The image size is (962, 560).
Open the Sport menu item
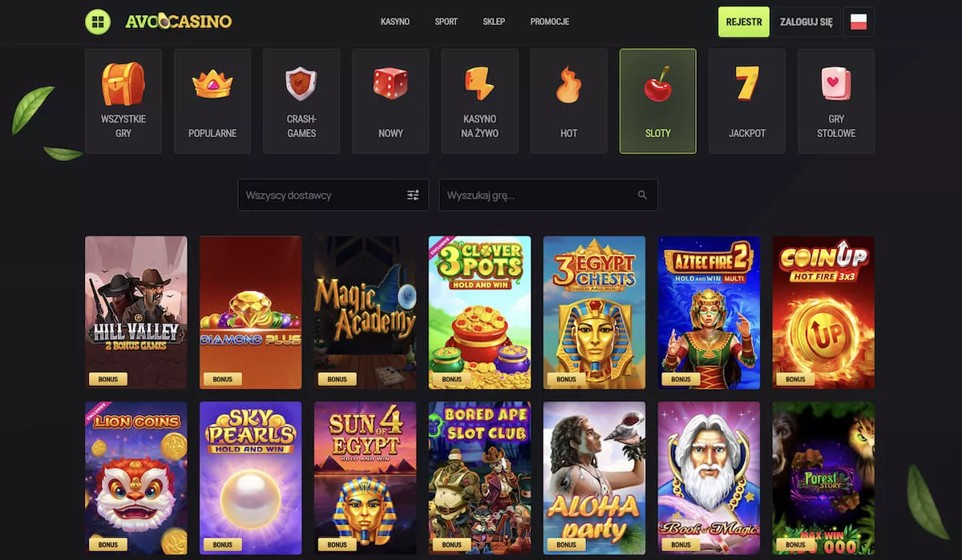click(x=447, y=22)
